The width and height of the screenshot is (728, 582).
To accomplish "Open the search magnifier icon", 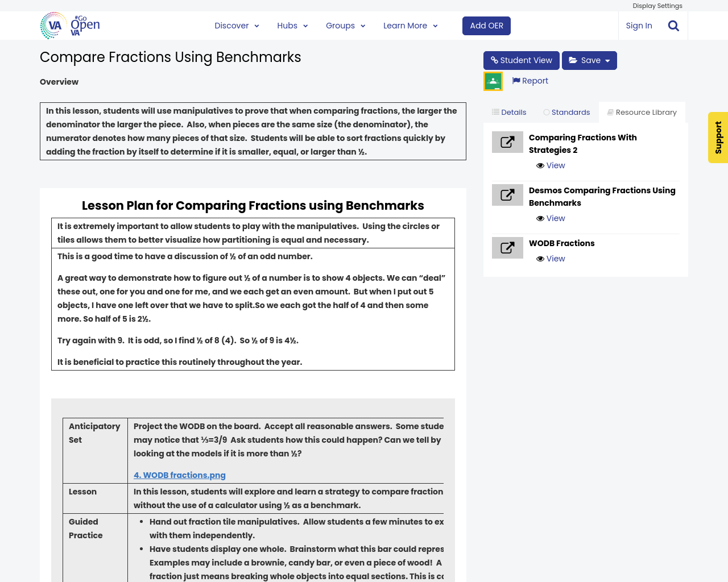I will pyautogui.click(x=673, y=26).
